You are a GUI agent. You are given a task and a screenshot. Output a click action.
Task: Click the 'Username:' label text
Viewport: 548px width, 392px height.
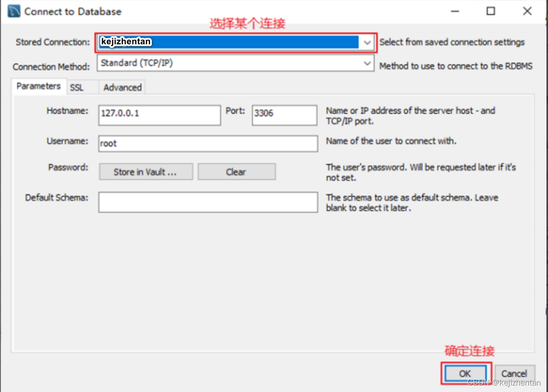[67, 141]
